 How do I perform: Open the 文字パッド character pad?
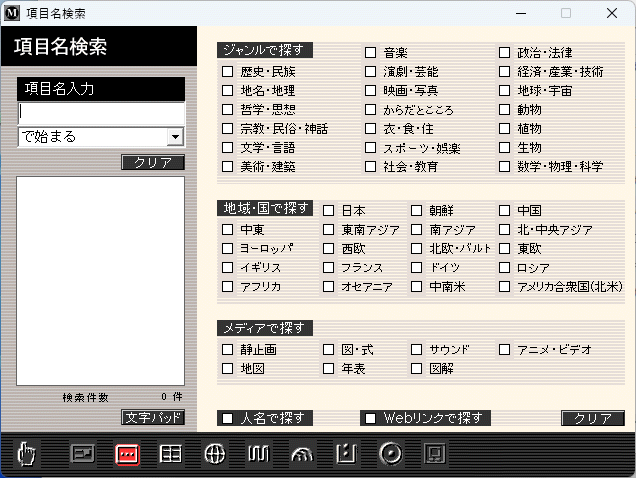tap(153, 416)
